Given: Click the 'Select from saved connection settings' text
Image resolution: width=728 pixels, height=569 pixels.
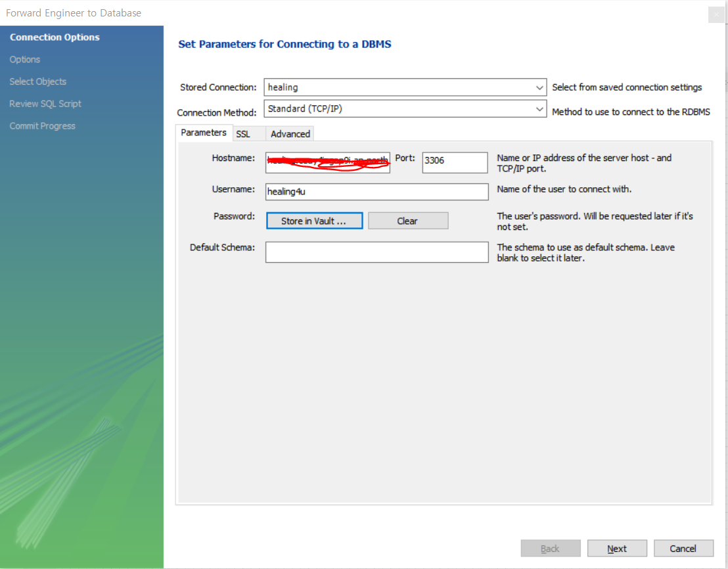Looking at the screenshot, I should 627,87.
